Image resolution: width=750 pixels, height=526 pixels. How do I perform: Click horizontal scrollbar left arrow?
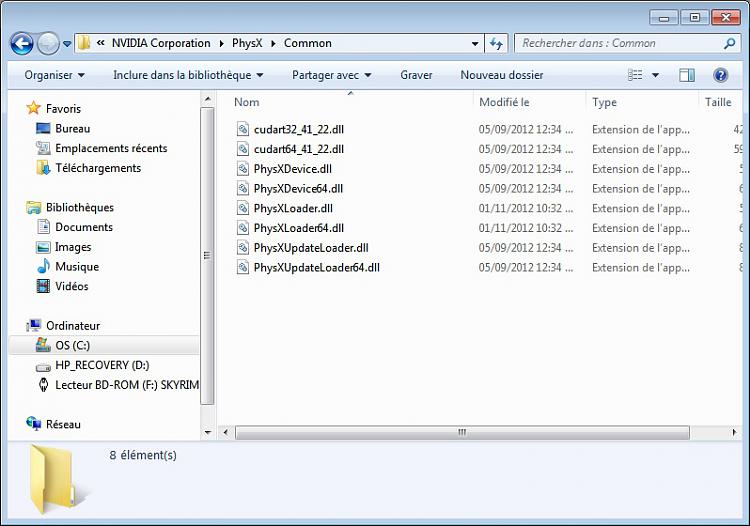[x=225, y=432]
